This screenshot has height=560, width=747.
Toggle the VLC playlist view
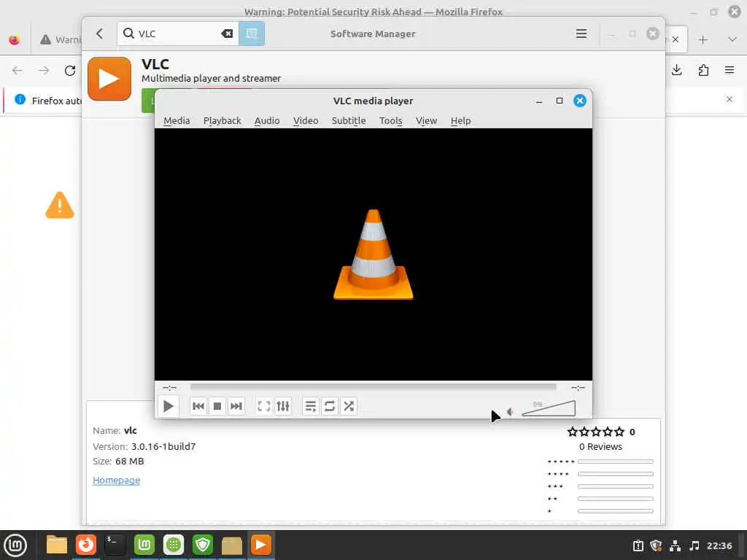point(311,406)
